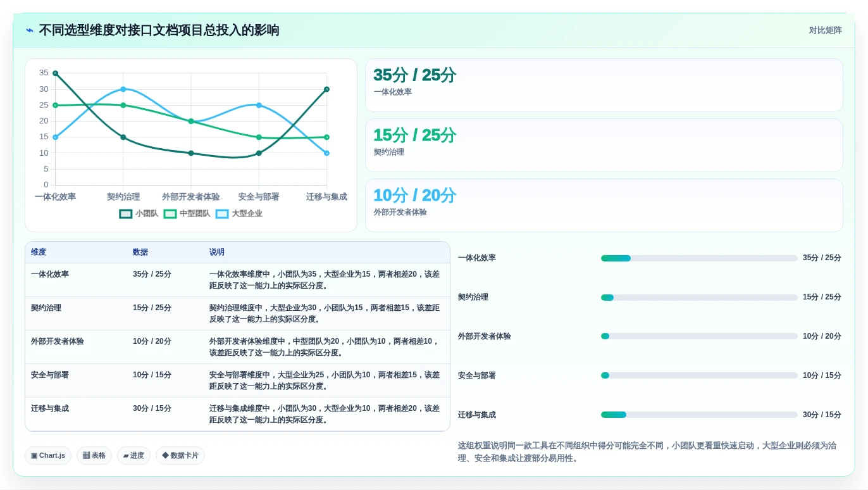868x490 pixels.
Task: Toggle the 大型企业 legend swatch
Action: (222, 214)
